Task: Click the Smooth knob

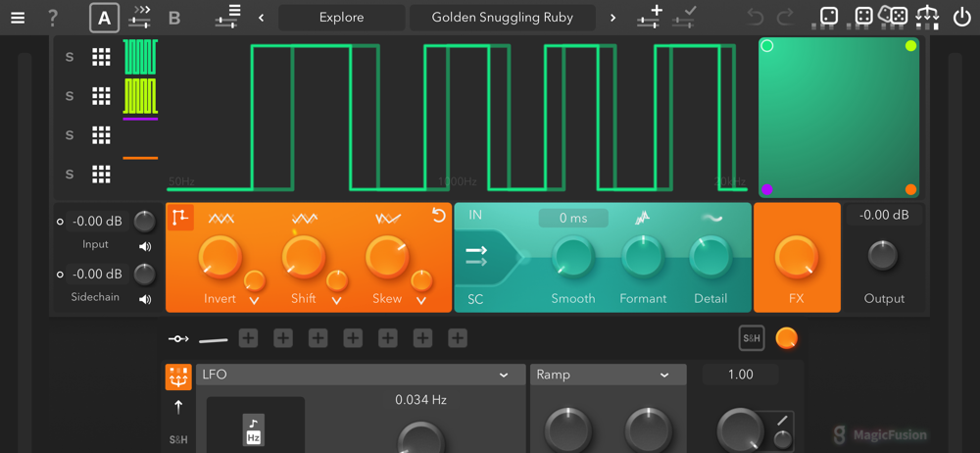Action: [x=572, y=256]
